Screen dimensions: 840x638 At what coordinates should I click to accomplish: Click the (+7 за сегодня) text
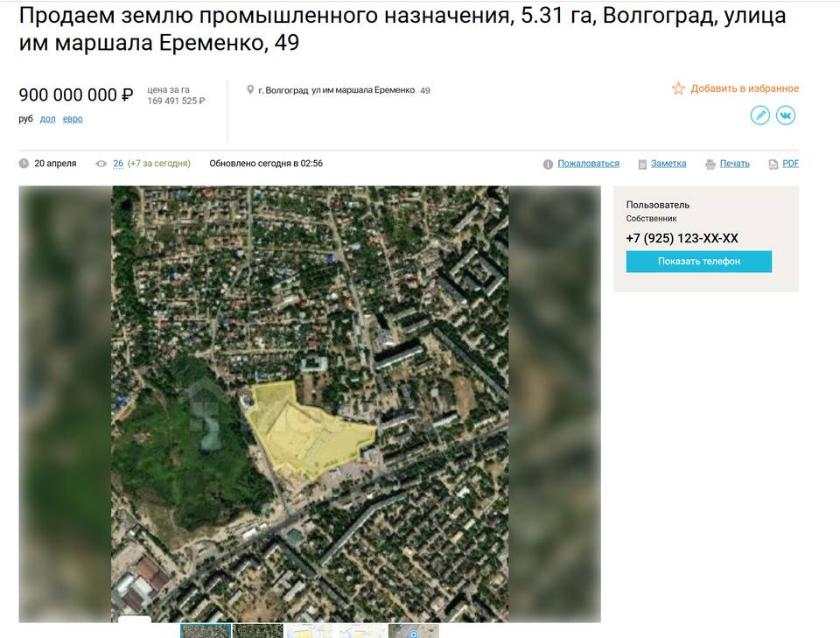point(159,164)
